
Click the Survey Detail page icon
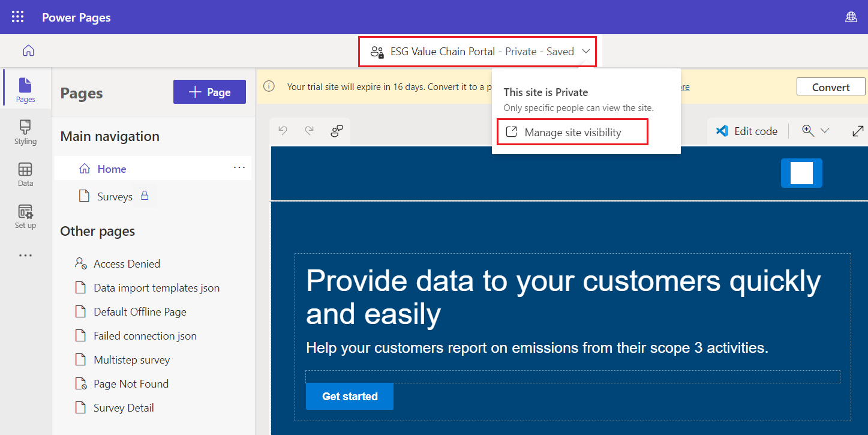(81, 407)
